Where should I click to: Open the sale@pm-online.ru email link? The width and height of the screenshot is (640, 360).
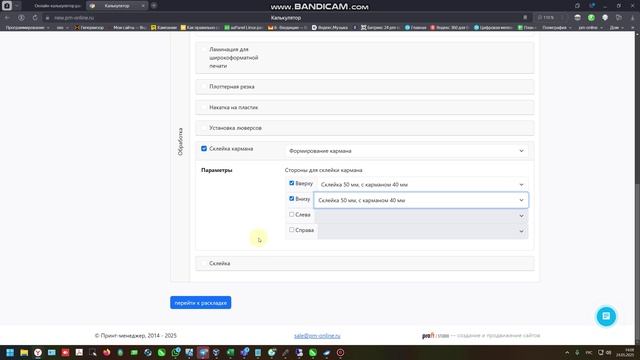tap(317, 336)
